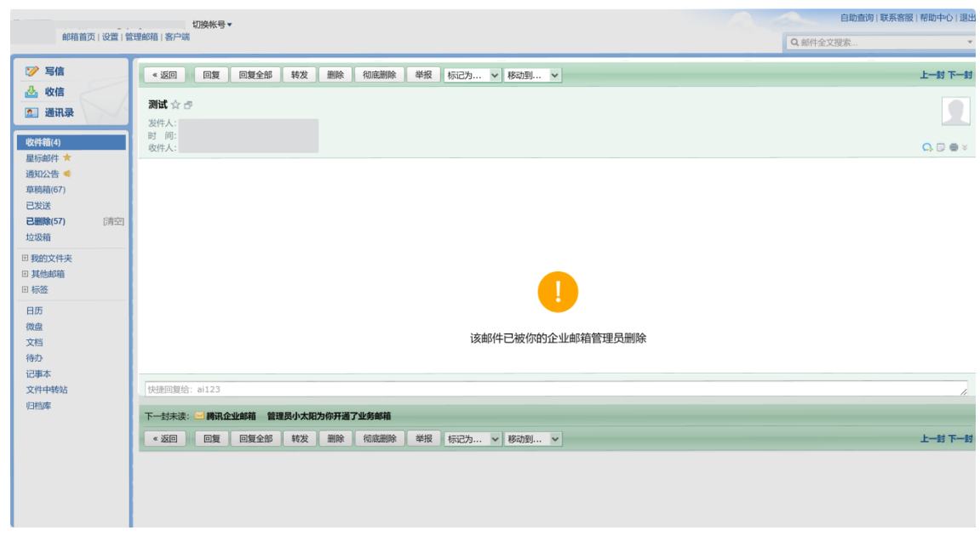The width and height of the screenshot is (980, 536).
Task: Open the top toolbar 移动到 dropdown
Action: coord(532,75)
